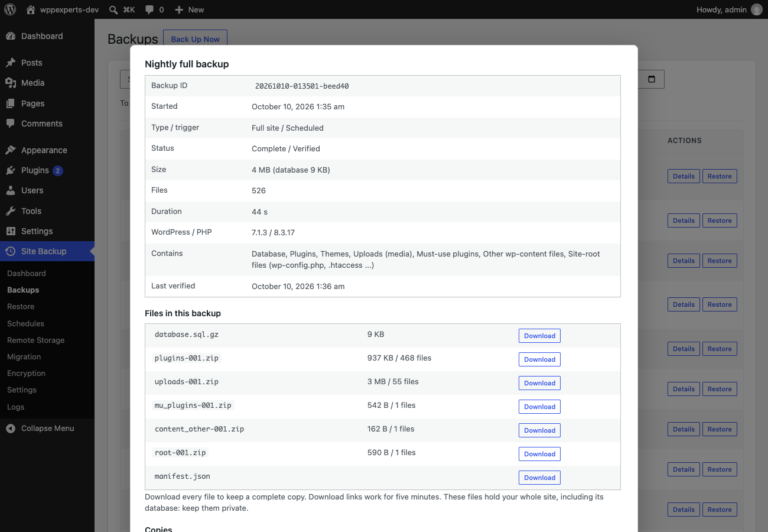The width and height of the screenshot is (768, 532).
Task: Click the Site Backup clock icon
Action: 10,251
